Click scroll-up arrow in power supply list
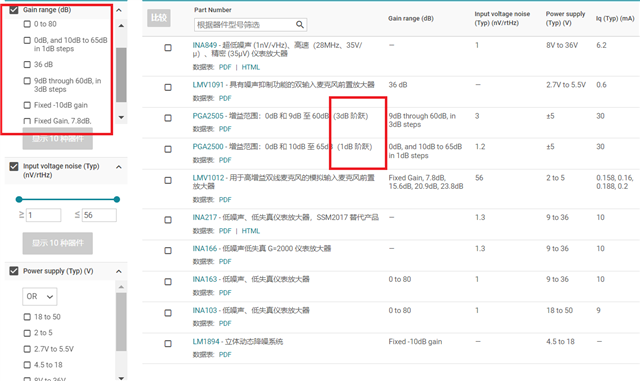The width and height of the screenshot is (640, 381). tap(121, 287)
